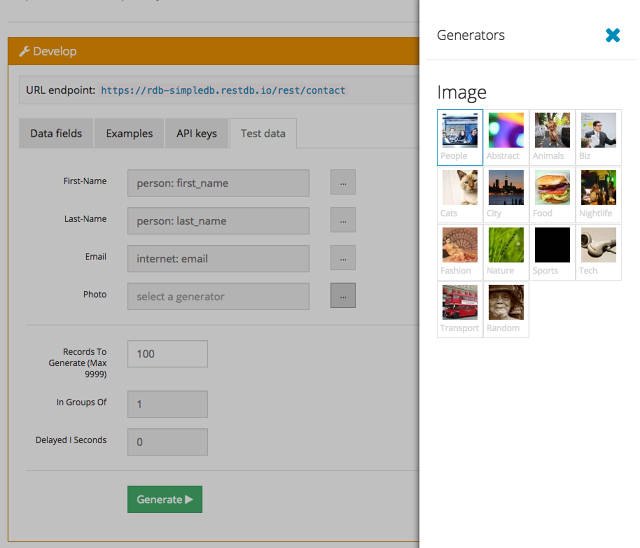The image size is (640, 548).
Task: Select the Nightlife image generator
Action: [x=598, y=195]
